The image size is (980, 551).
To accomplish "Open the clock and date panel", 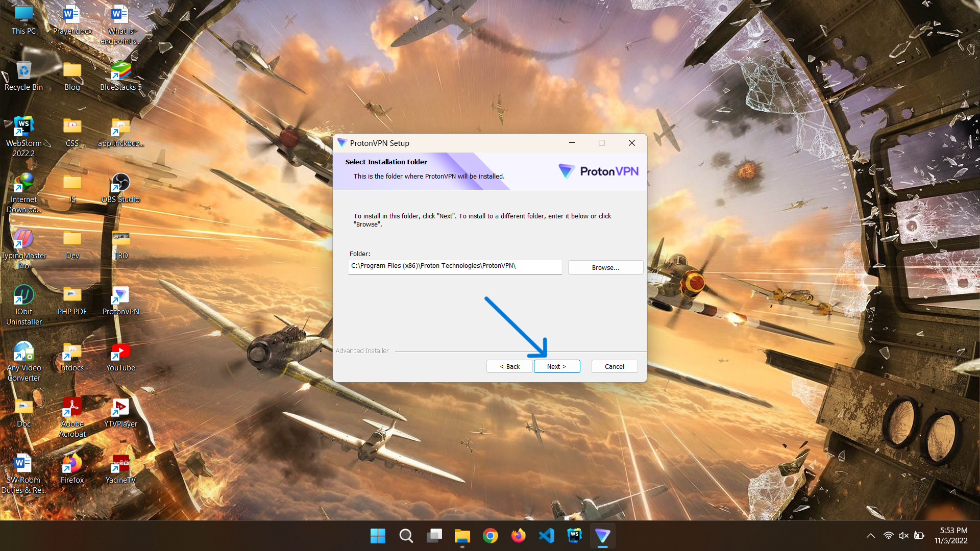I will pyautogui.click(x=951, y=536).
